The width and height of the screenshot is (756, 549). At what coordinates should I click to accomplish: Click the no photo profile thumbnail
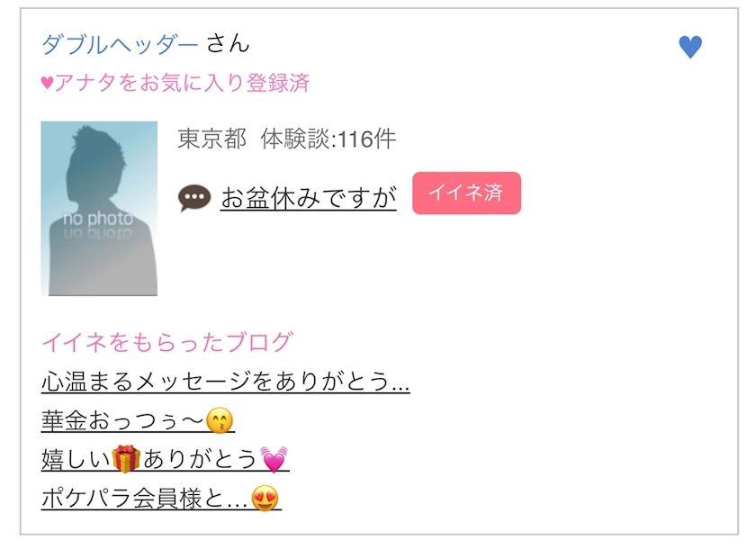[x=99, y=208]
